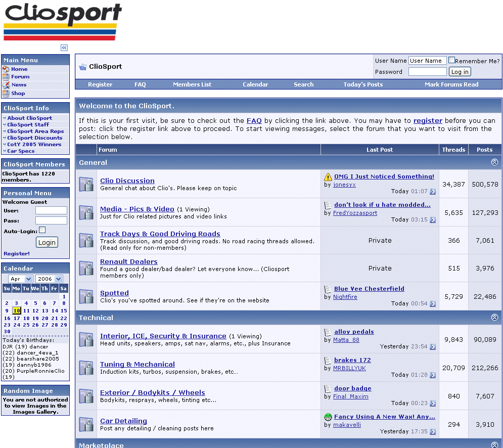Click the Home icon in Main Menu
This screenshot has height=448, width=503.
(6, 69)
